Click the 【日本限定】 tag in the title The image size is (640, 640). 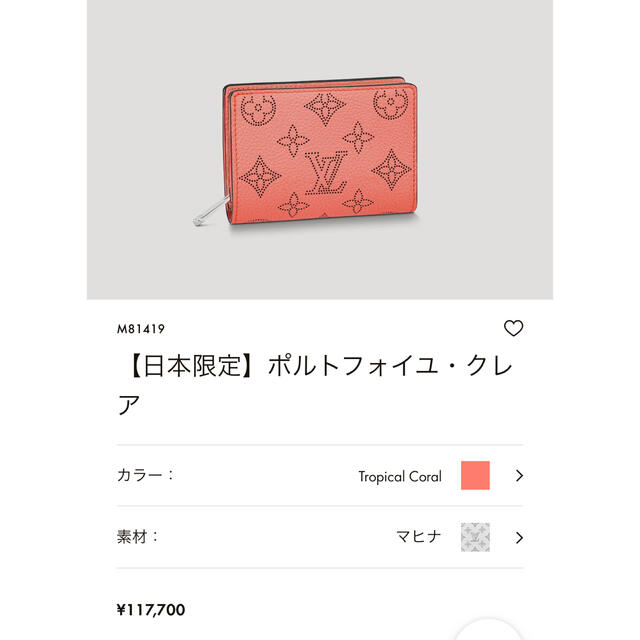[192, 365]
